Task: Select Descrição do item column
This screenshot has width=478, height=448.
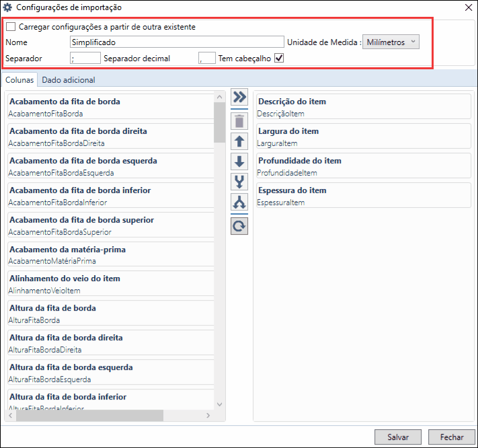Action: coord(364,106)
